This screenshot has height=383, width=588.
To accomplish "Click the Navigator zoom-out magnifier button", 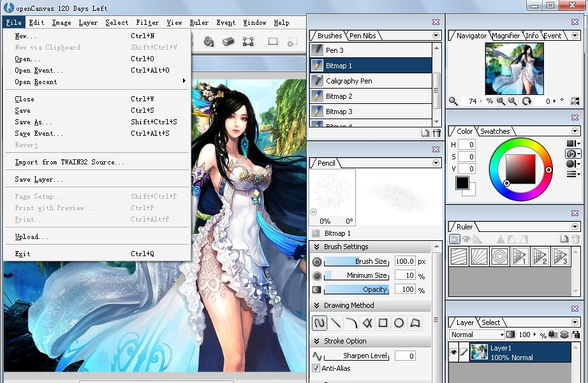I will pos(513,101).
